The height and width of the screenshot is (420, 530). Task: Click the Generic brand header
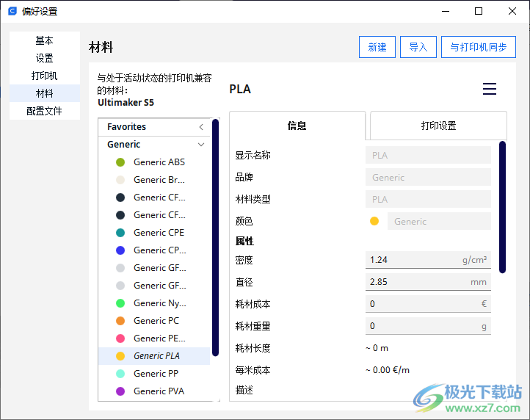click(x=154, y=145)
